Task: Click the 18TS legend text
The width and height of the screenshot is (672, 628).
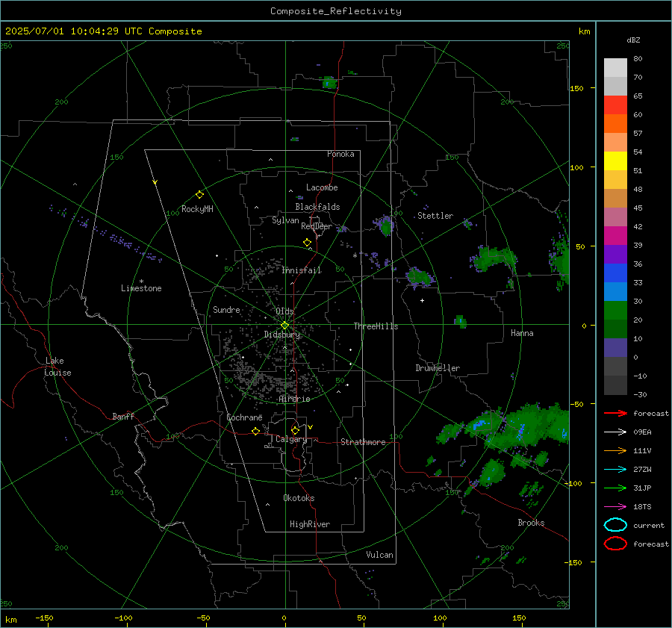Action: tap(642, 507)
